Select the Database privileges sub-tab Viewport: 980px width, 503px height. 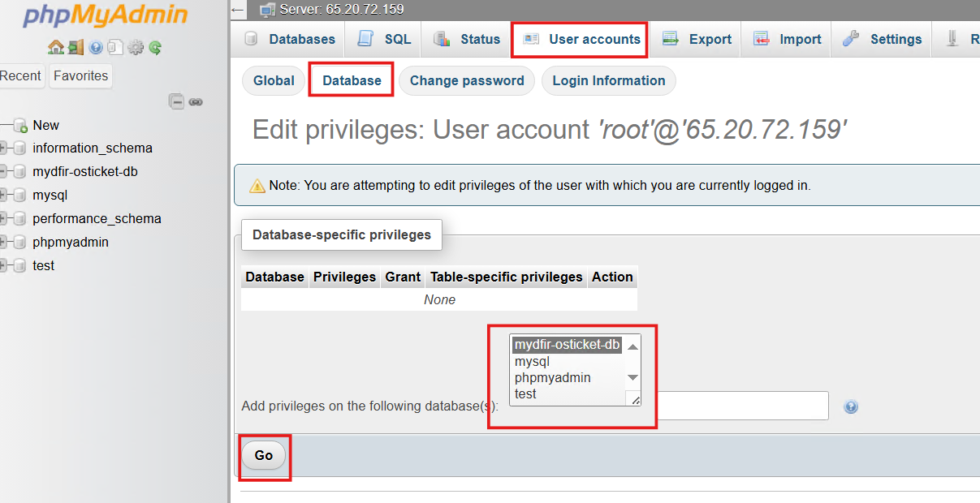(352, 80)
